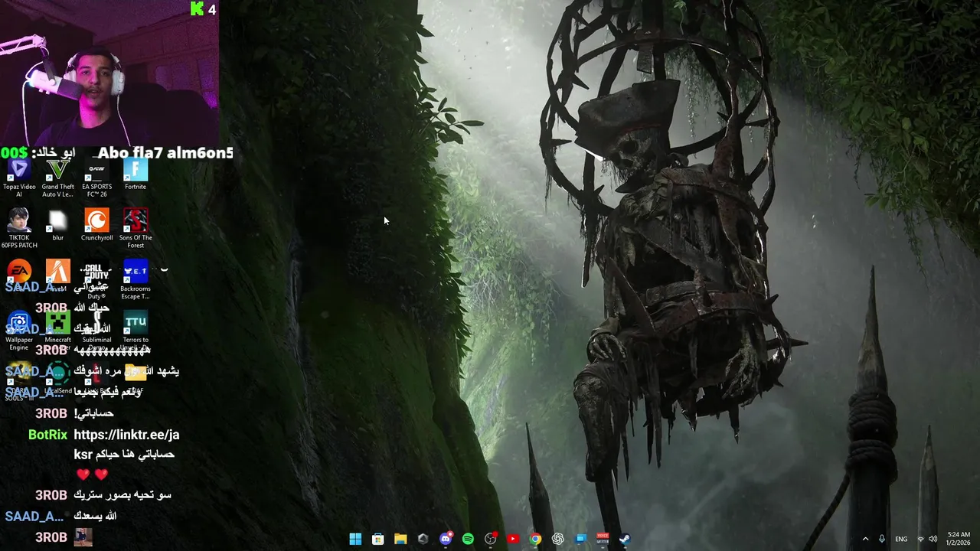Select the LocalSend desktop icon

click(58, 378)
